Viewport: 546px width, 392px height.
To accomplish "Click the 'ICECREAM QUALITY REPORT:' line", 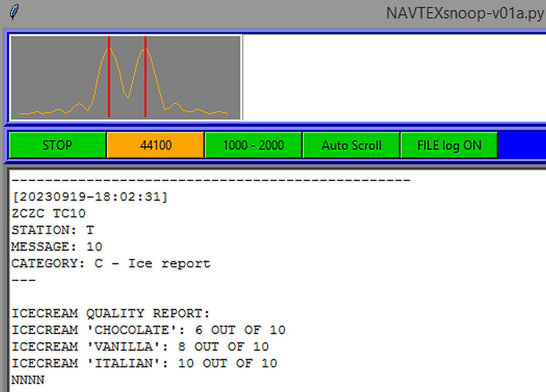I will pyautogui.click(x=111, y=313).
